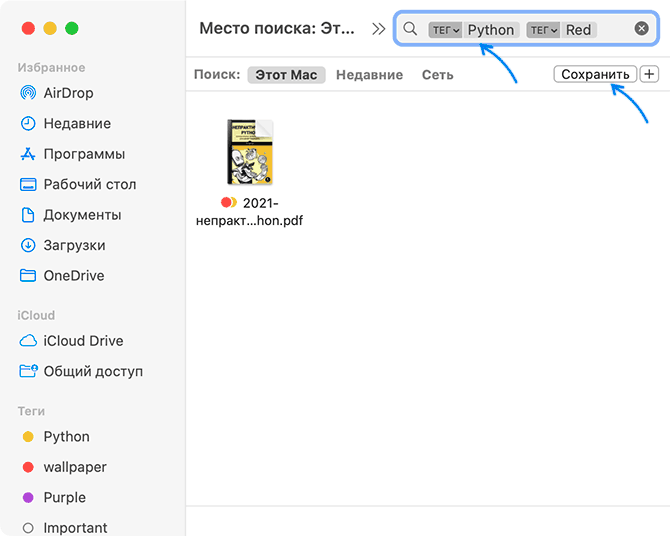Expand the ТЕГ dropdown before Python

pyautogui.click(x=445, y=30)
